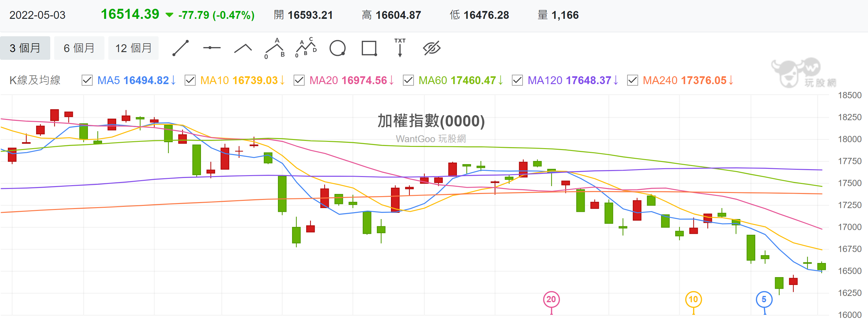
Task: Uncheck the MA120 moving average
Action: [517, 80]
